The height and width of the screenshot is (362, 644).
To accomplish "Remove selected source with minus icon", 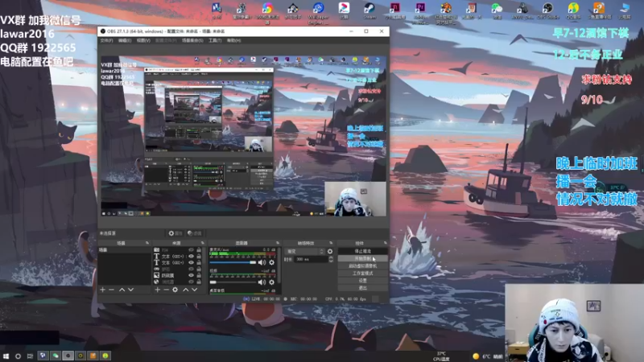I will tap(167, 290).
